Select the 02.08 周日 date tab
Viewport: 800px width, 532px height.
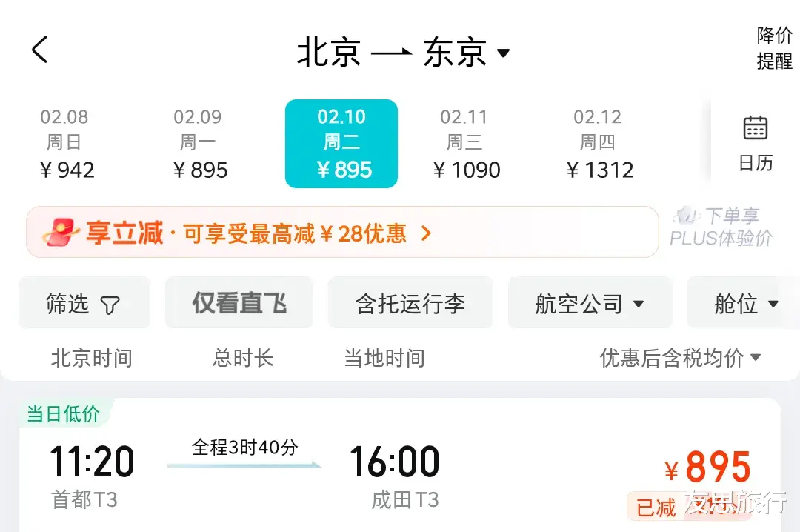(67, 144)
